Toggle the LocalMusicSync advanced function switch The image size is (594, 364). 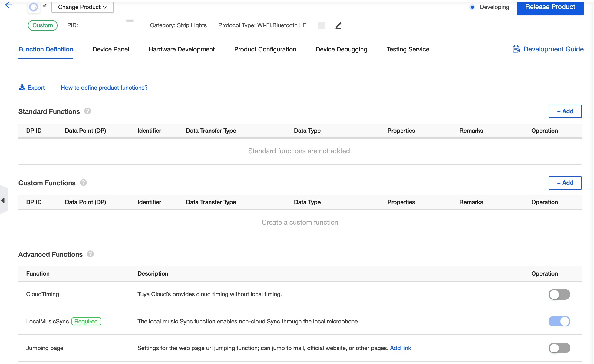[559, 321]
